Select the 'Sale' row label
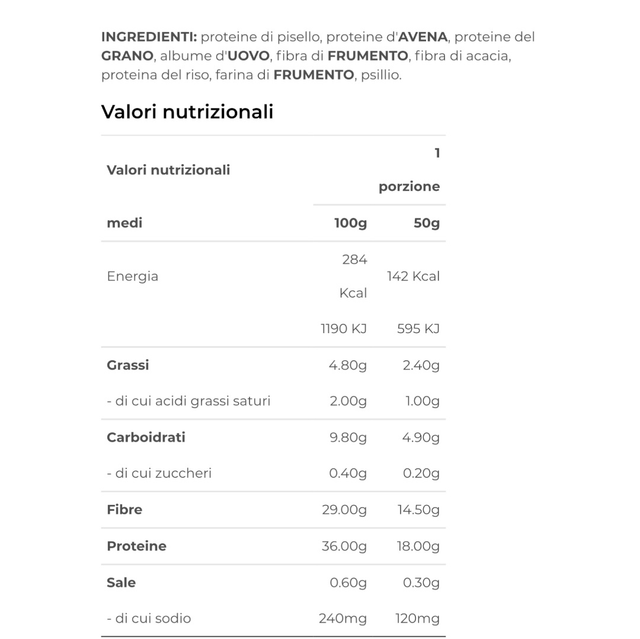This screenshot has width=640, height=639. [121, 582]
